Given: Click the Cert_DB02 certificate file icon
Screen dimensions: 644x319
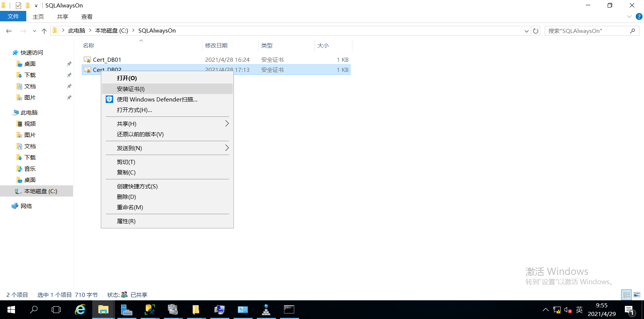Looking at the screenshot, I should (87, 70).
